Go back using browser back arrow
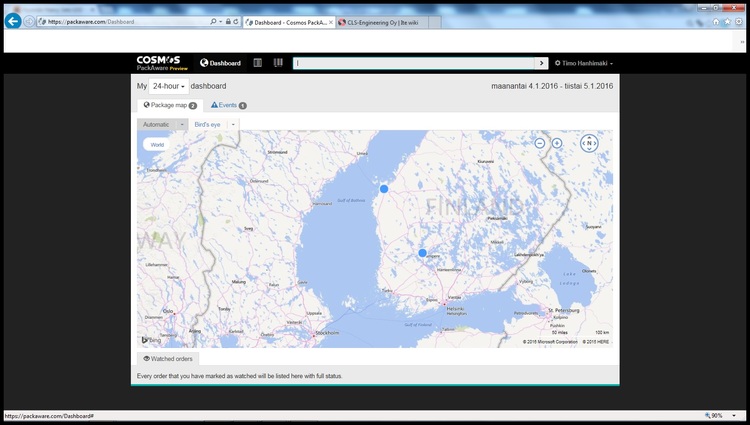 tap(13, 21)
